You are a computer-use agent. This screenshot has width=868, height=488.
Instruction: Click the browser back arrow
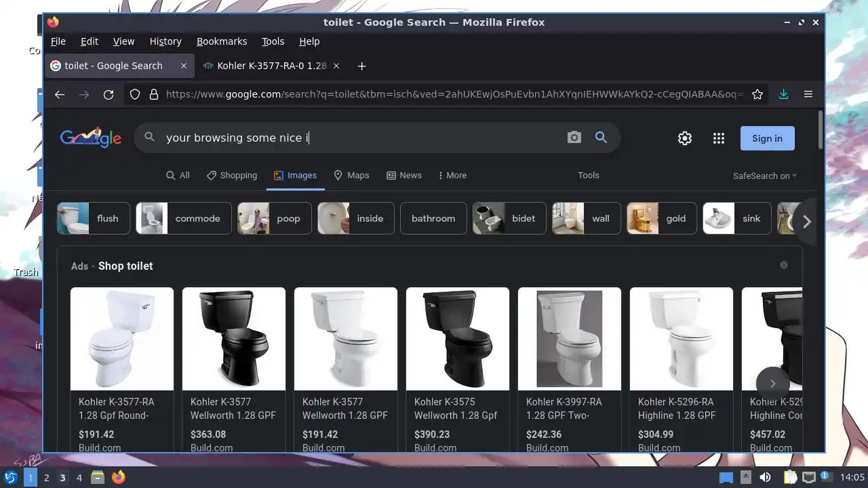60,94
